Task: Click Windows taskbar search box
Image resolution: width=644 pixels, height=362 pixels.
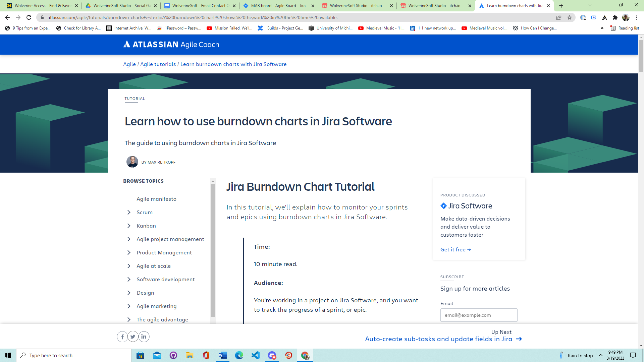Action: [x=74, y=355]
